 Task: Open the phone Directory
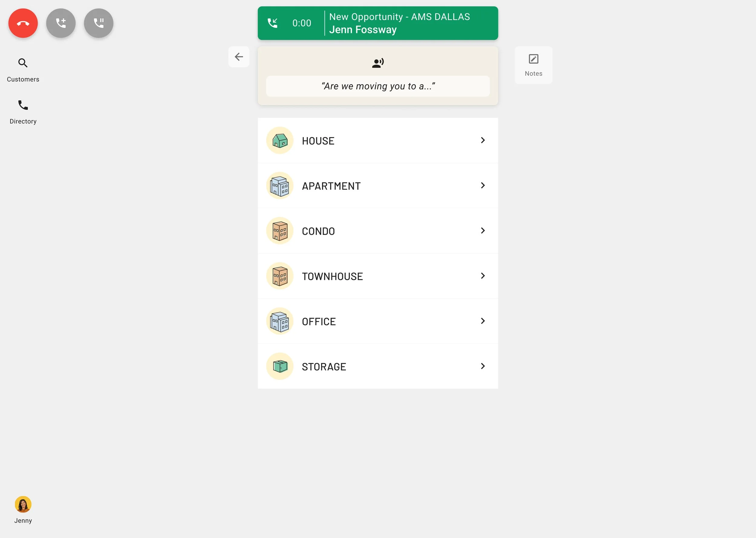(23, 112)
